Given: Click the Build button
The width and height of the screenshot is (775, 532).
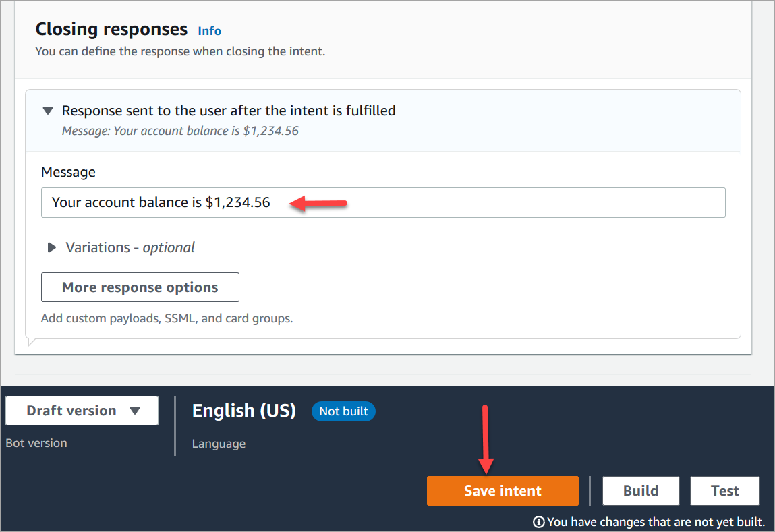Looking at the screenshot, I should [x=640, y=491].
